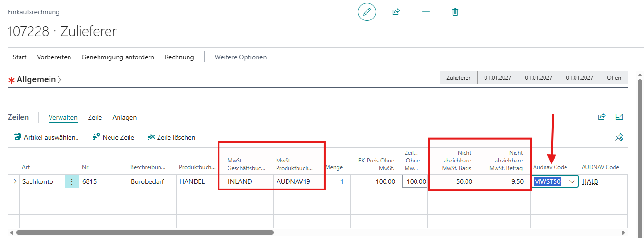The width and height of the screenshot is (644, 238).
Task: Open Weitere Optionen menu
Action: click(x=240, y=57)
